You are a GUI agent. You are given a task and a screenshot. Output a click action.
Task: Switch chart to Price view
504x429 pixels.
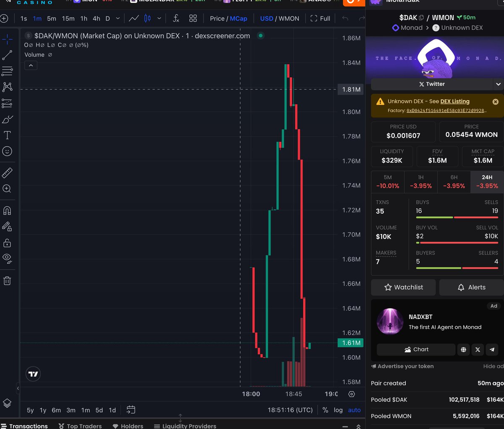pos(217,18)
